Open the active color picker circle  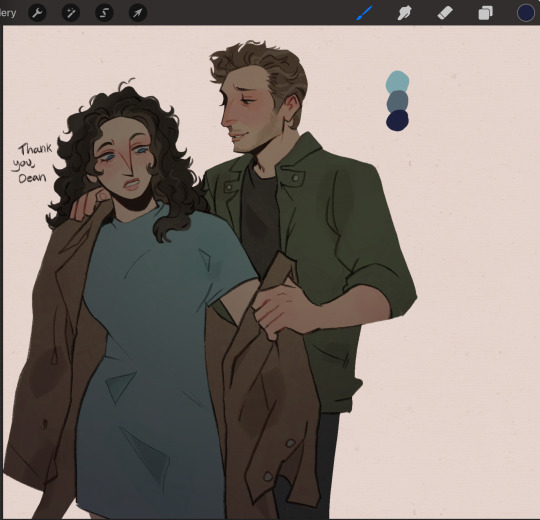(x=526, y=13)
